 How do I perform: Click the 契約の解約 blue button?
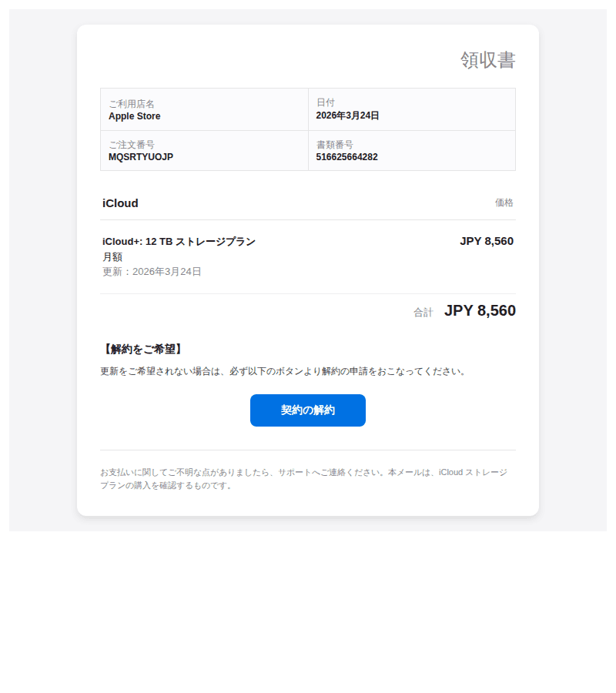(307, 410)
